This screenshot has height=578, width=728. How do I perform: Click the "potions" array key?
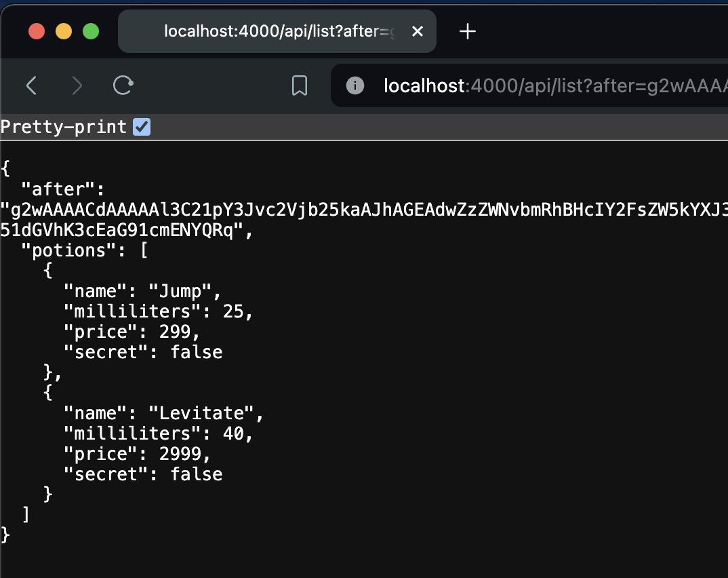tap(68, 250)
